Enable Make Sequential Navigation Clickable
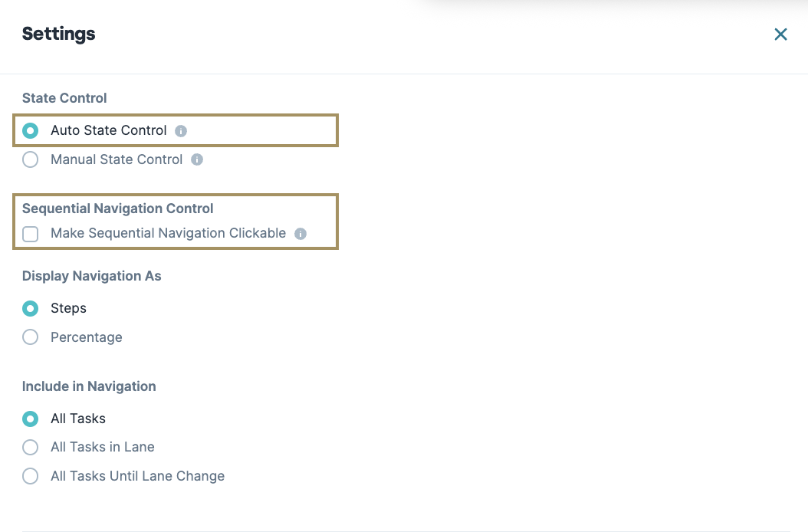 point(30,234)
